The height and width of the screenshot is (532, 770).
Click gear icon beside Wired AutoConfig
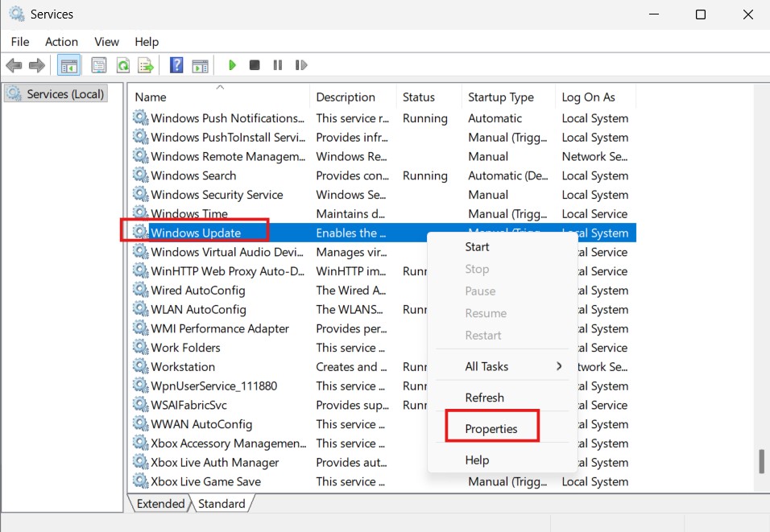(140, 290)
